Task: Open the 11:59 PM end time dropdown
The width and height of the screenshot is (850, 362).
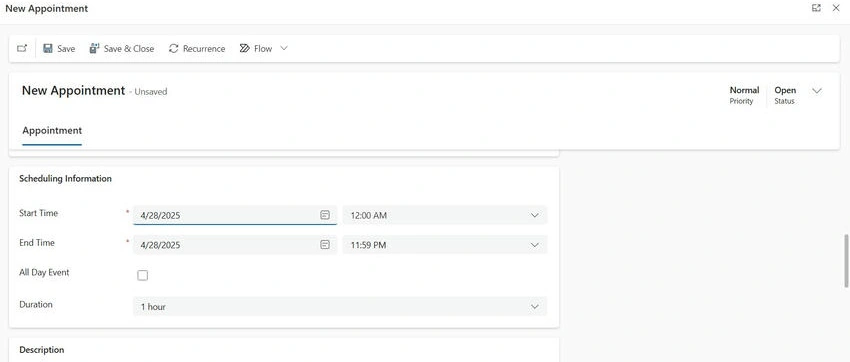Action: 445,245
